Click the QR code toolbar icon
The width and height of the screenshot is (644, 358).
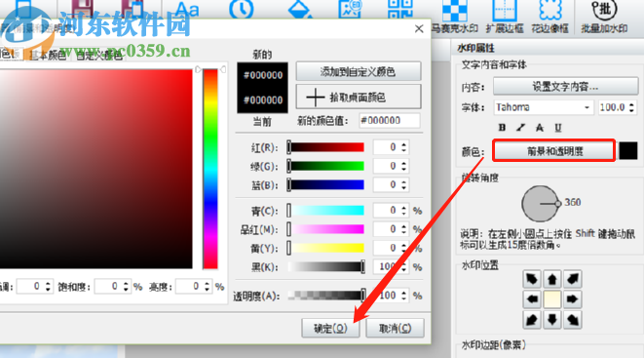click(x=400, y=9)
